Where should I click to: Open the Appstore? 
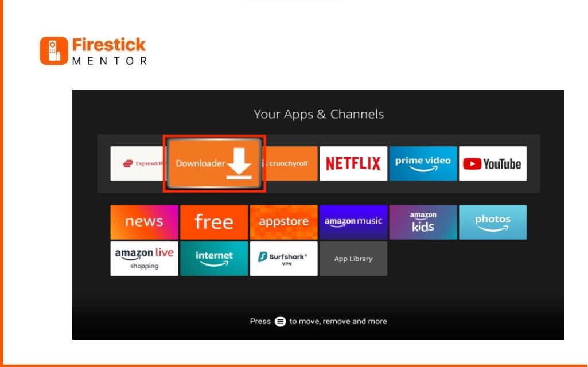(283, 222)
